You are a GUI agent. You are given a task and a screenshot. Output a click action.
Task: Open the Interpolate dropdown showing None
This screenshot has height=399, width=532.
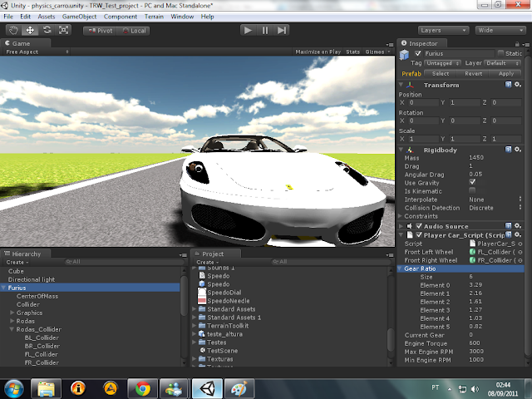click(495, 199)
